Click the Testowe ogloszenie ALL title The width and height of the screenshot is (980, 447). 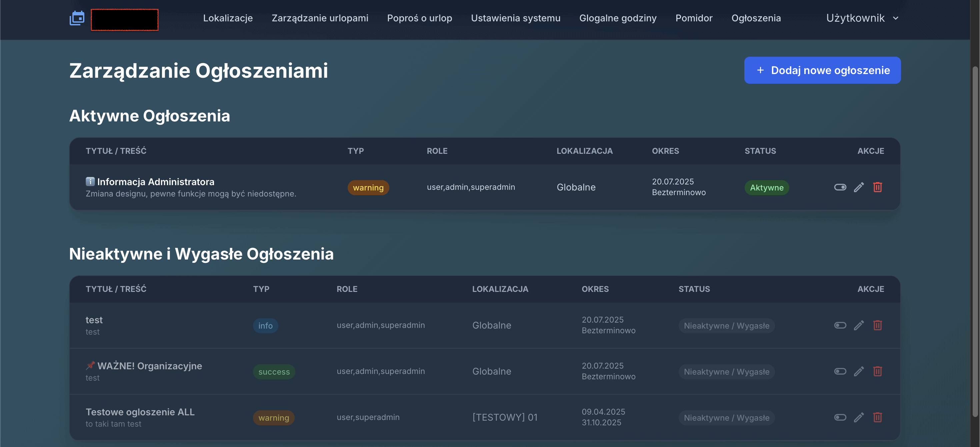point(140,412)
